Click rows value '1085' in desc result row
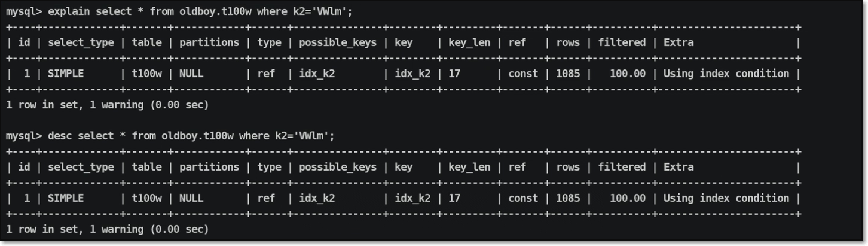Viewport: 868px width, 246px height. coord(568,198)
